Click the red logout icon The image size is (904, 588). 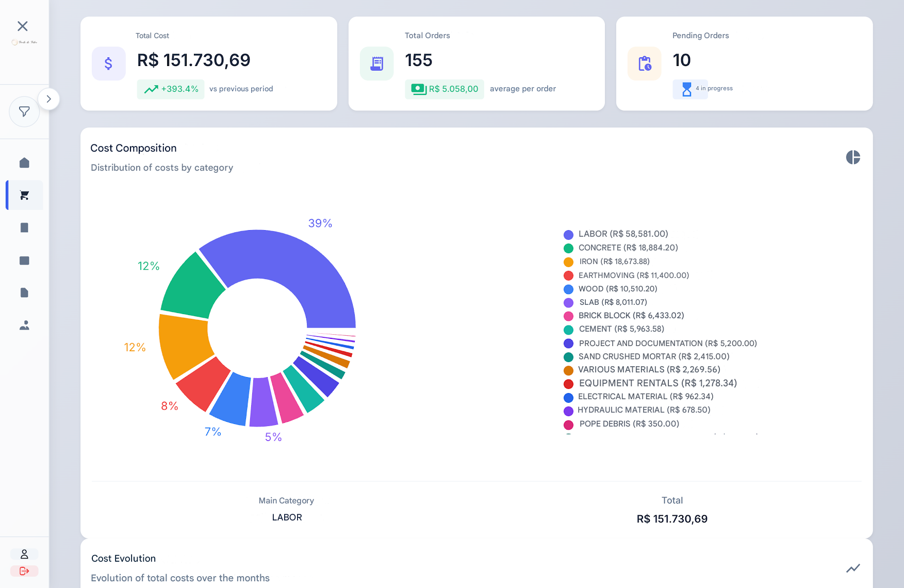[x=24, y=571]
